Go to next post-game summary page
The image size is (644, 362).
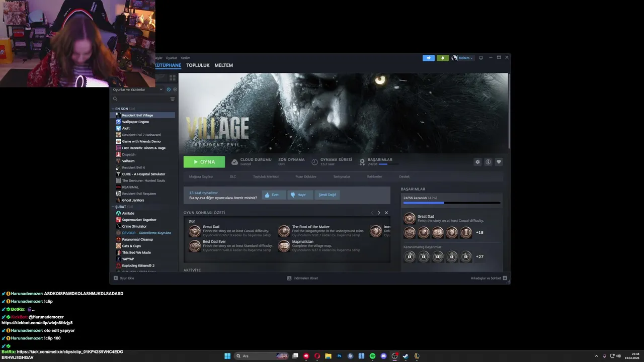coord(379,213)
